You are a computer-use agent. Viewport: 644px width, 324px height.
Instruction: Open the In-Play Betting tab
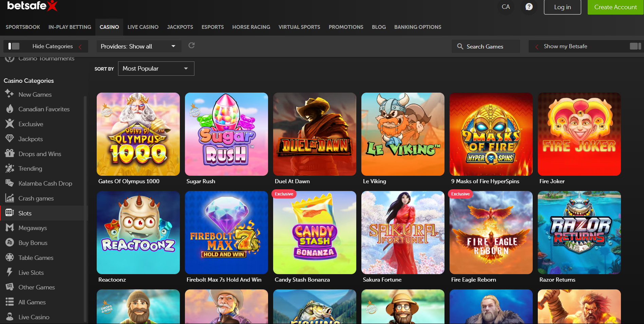(x=70, y=27)
